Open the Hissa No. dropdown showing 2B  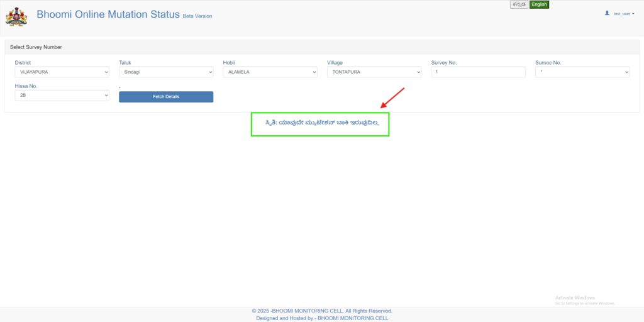click(62, 96)
